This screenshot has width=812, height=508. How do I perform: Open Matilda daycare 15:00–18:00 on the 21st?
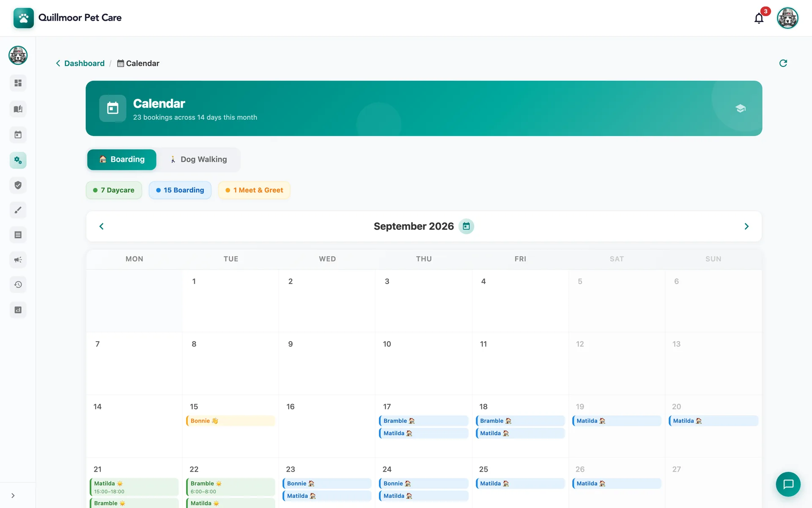tap(134, 487)
